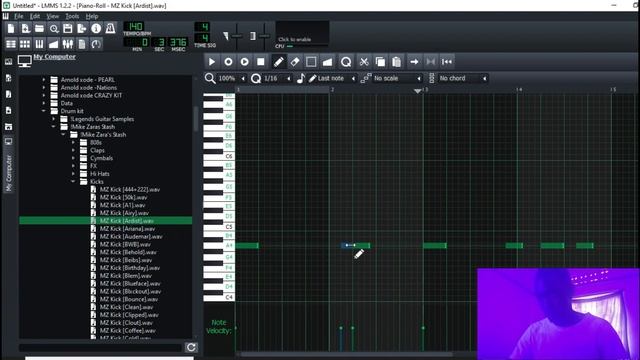Cut selected notes with scissors icon
Image resolution: width=640 pixels, height=360 pixels.
point(364,62)
